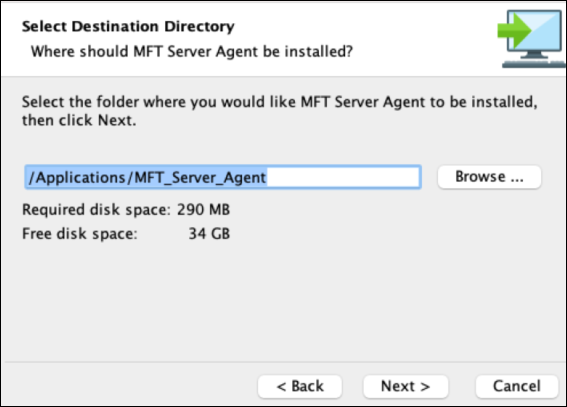The image size is (567, 407).
Task: Click the keyboard beneath the monitor icon
Action: (533, 64)
